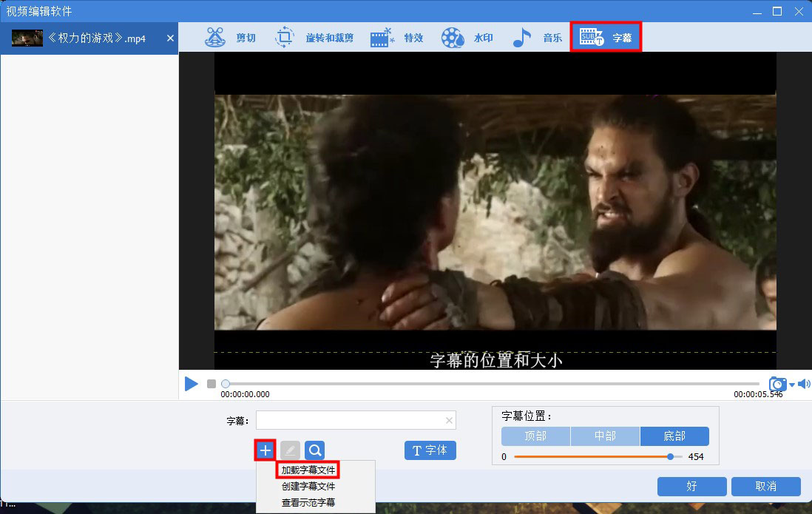The image size is (812, 514).
Task: Stop video playback
Action: [212, 384]
